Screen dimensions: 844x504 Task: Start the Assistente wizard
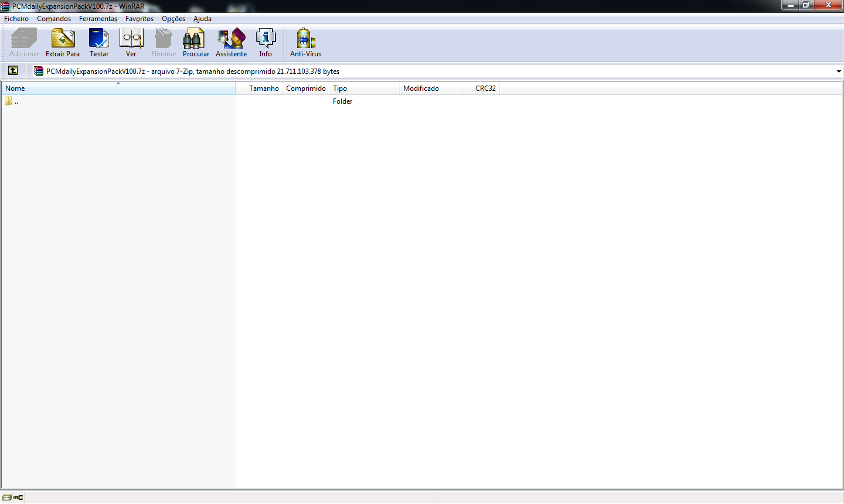click(x=231, y=43)
